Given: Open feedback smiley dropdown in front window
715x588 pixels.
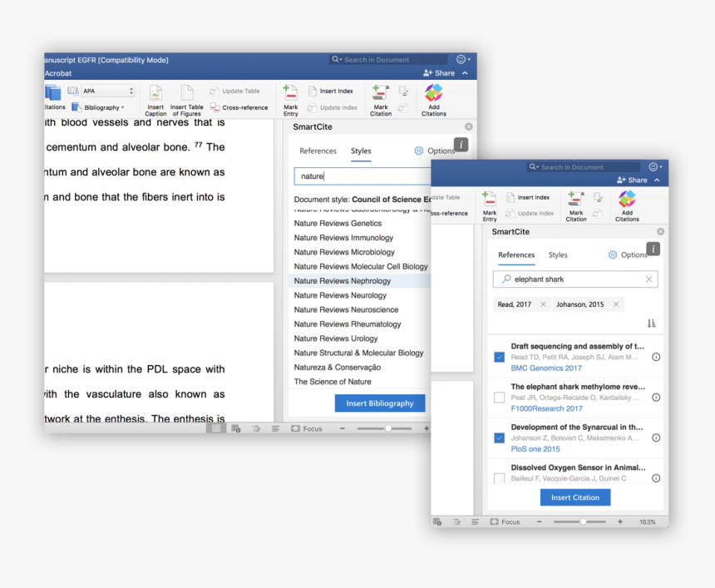Looking at the screenshot, I should pos(656,167).
